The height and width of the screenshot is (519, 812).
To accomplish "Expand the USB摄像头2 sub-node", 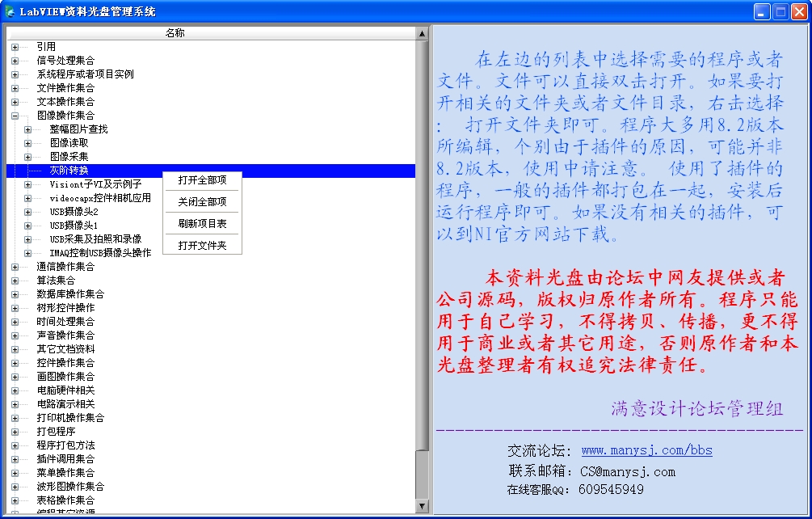I will (28, 212).
